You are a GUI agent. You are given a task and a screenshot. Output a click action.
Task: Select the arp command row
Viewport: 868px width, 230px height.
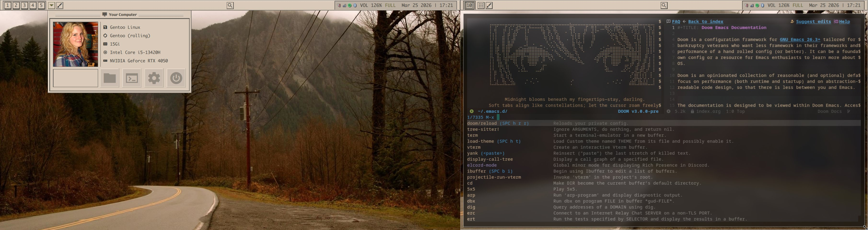pyautogui.click(x=664, y=195)
